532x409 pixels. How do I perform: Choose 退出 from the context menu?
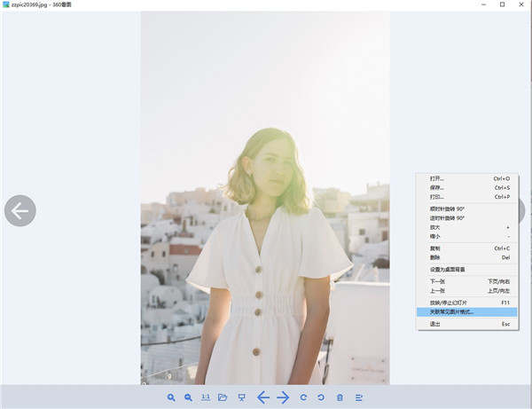click(434, 324)
